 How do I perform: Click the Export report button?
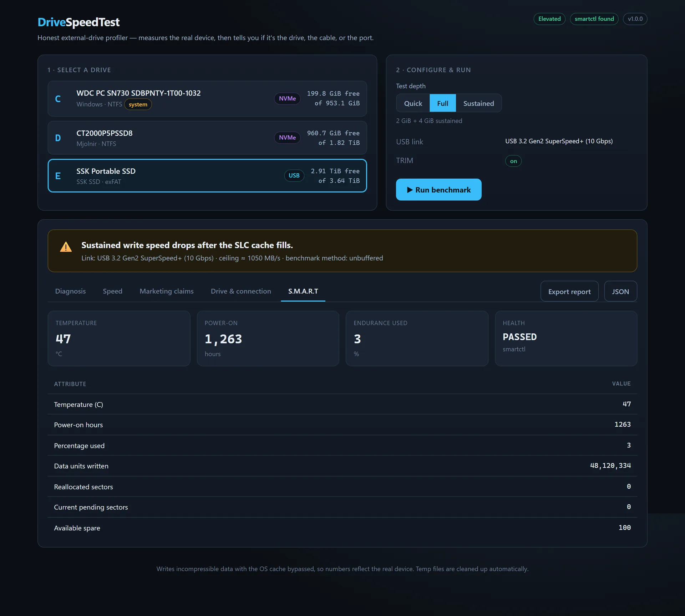569,292
